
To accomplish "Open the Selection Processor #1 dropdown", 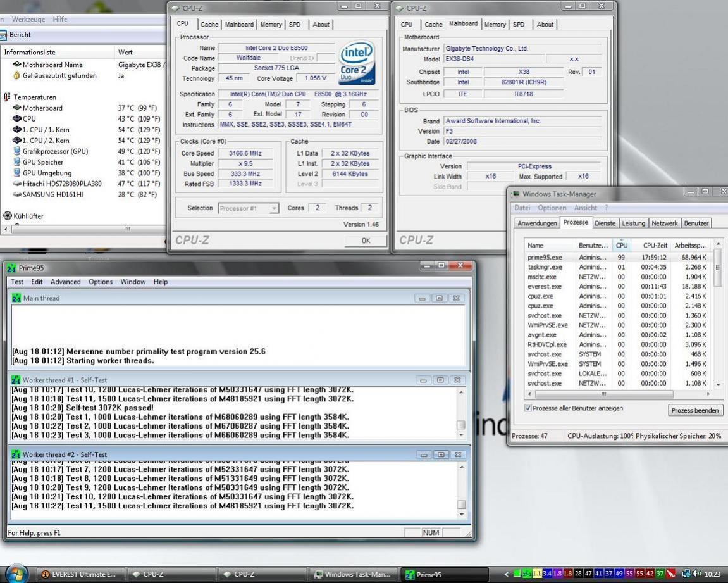I will point(249,208).
